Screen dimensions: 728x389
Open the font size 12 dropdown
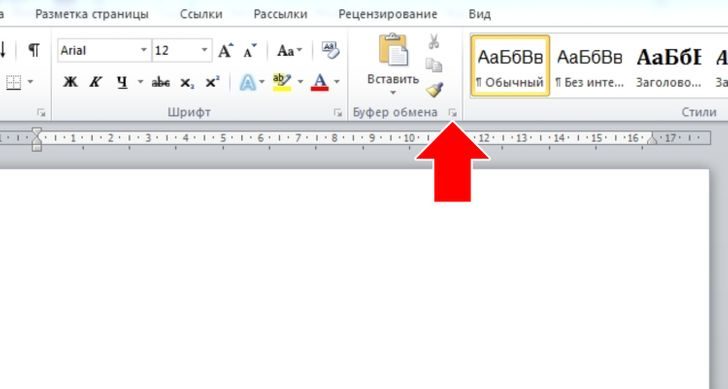point(204,50)
